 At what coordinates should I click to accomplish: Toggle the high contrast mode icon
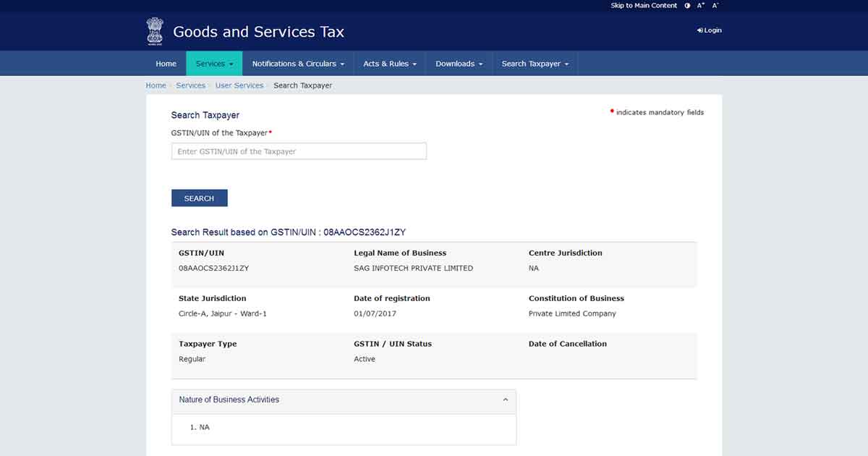click(x=687, y=6)
